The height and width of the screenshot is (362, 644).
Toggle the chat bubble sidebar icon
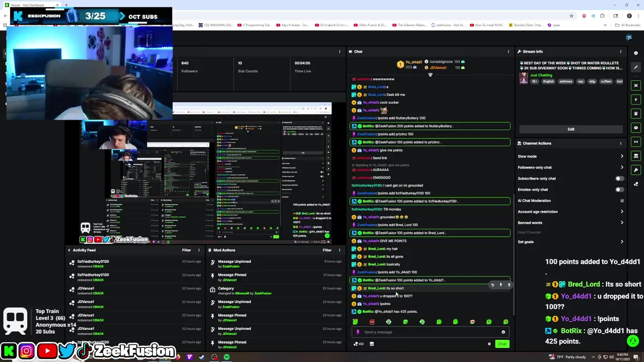pos(636,128)
